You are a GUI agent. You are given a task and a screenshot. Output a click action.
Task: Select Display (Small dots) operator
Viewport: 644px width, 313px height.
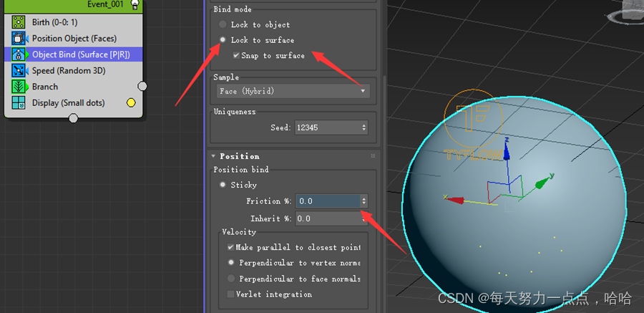click(x=74, y=103)
